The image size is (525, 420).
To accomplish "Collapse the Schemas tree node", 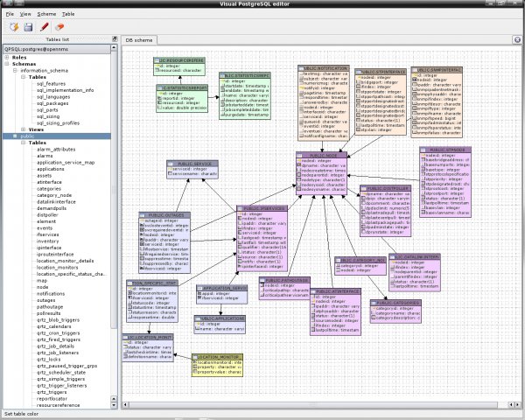I will pos(8,64).
